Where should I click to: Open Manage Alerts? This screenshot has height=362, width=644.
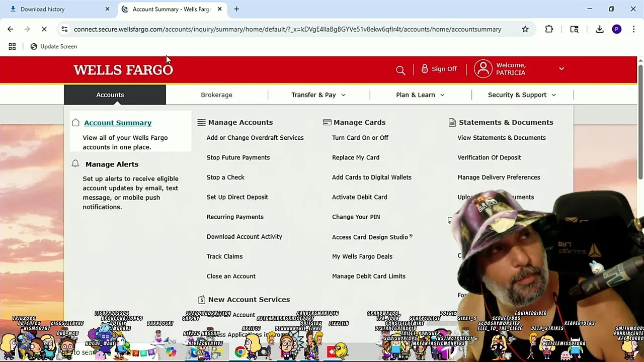pos(112,164)
